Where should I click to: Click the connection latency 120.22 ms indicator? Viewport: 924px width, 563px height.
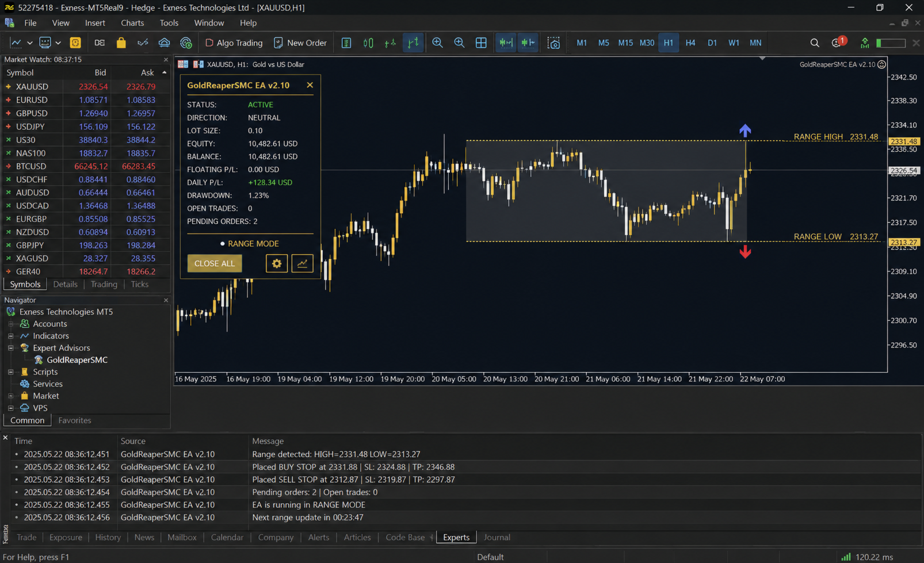868,557
